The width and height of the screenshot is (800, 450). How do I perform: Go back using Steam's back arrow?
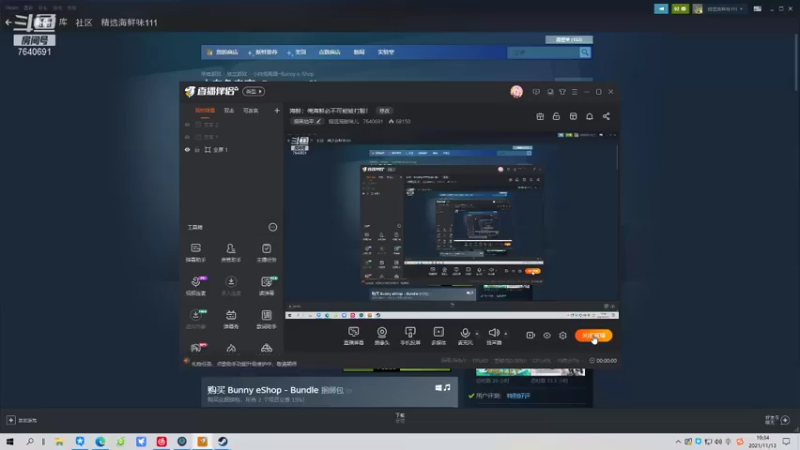[x=8, y=22]
